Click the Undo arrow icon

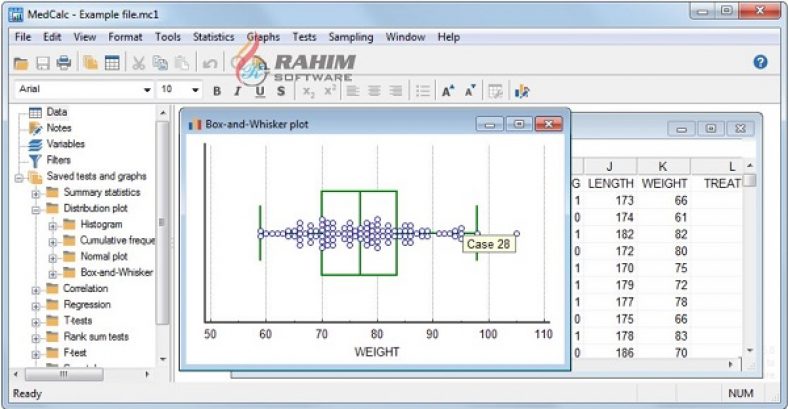point(210,63)
